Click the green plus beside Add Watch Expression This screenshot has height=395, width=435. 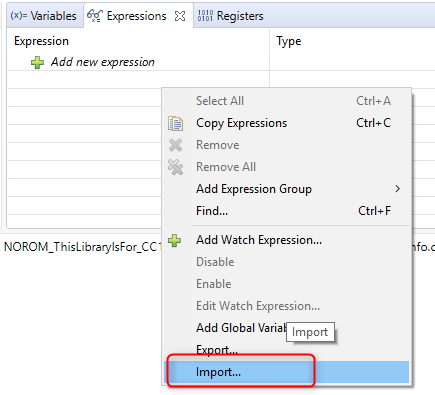pyautogui.click(x=175, y=240)
